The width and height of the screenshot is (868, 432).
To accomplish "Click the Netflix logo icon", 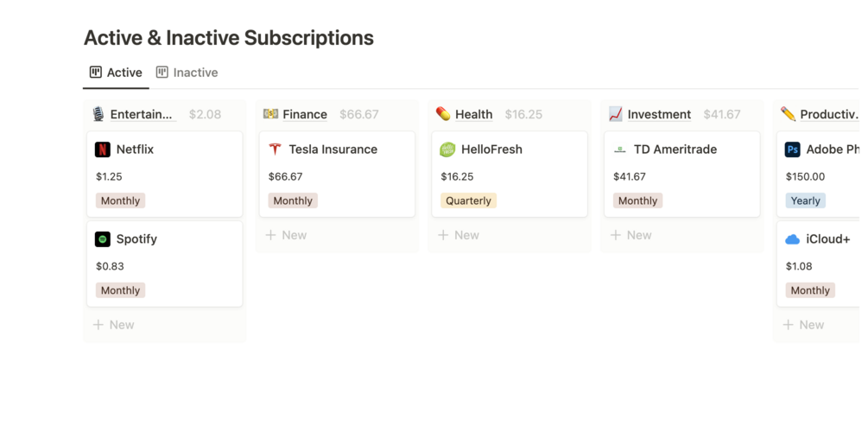I will pyautogui.click(x=103, y=149).
